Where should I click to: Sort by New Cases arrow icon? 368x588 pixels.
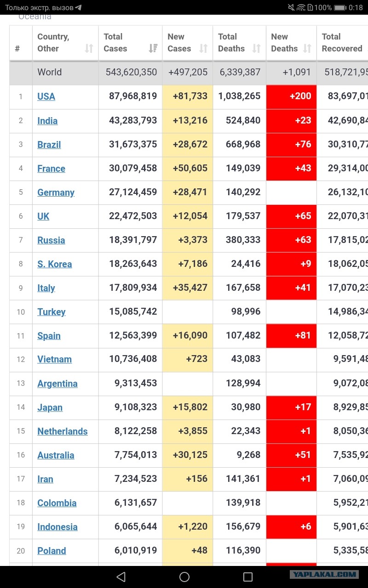203,48
